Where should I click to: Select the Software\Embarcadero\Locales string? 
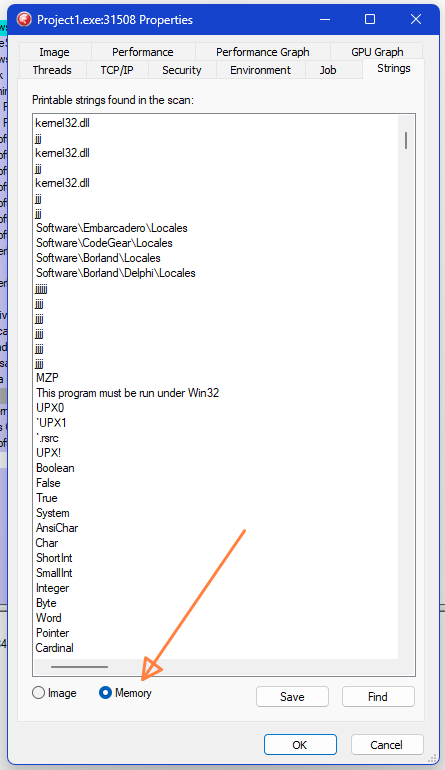[x=112, y=228]
